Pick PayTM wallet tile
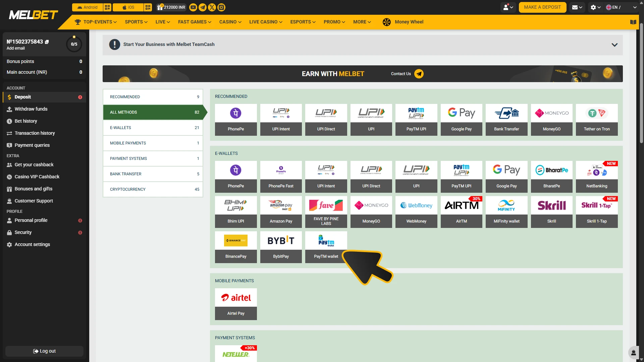This screenshot has height=362, width=644. (x=326, y=247)
